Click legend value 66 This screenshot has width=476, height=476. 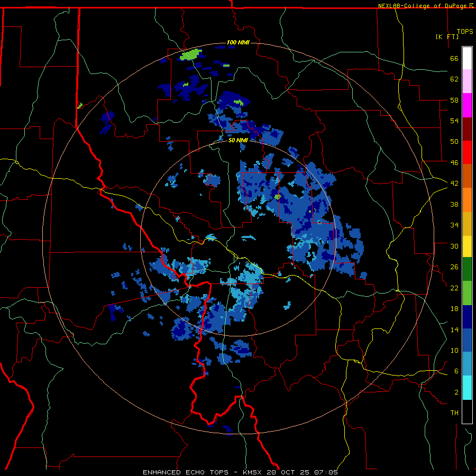coord(454,58)
